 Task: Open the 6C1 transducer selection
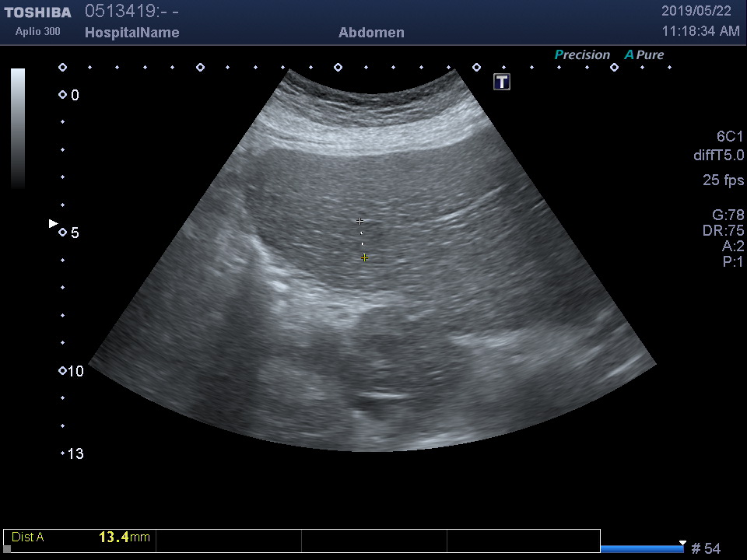point(730,136)
